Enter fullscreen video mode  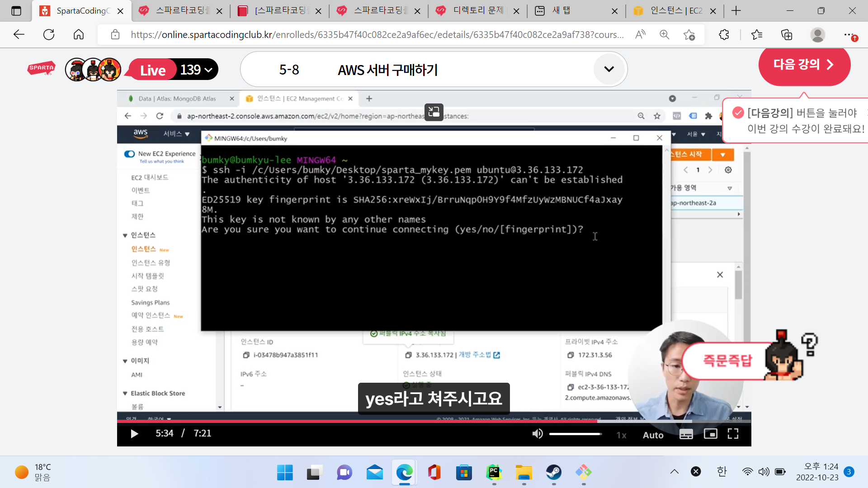coord(733,434)
